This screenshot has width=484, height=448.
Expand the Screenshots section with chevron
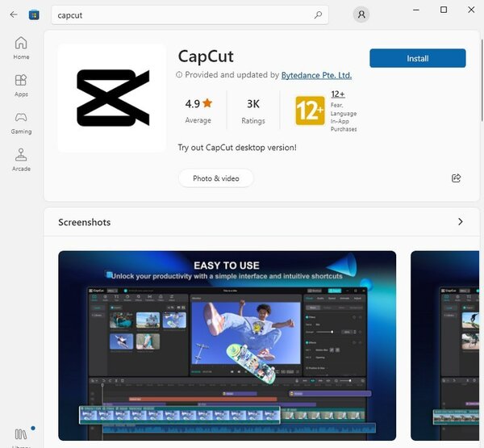(461, 221)
